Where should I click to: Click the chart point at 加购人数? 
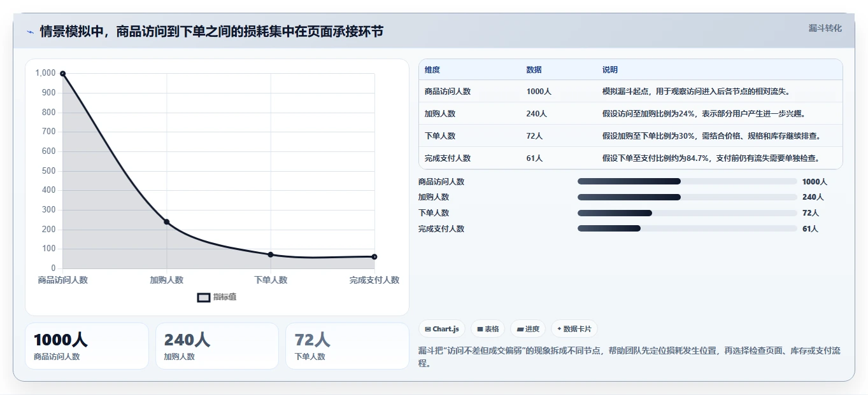pos(167,222)
